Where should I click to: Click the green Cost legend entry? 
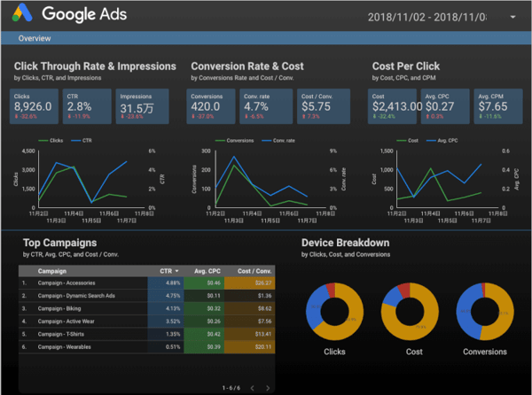[408, 141]
